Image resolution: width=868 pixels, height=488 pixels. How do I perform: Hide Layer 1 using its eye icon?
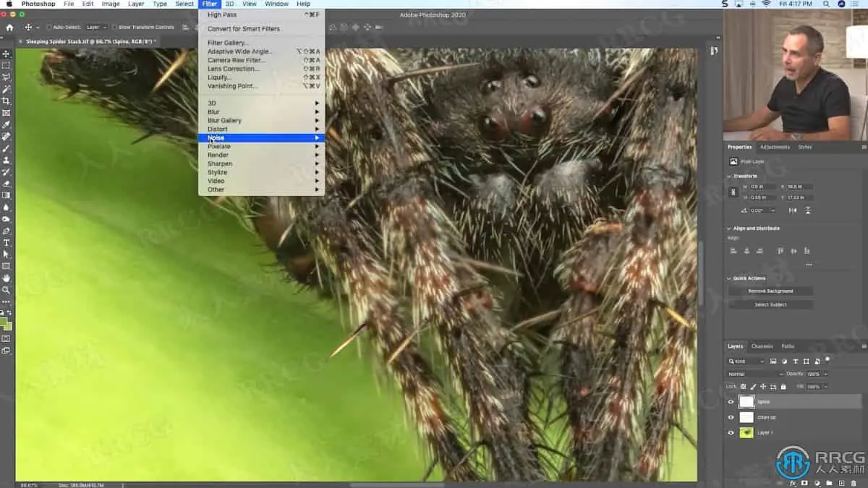[x=731, y=433]
